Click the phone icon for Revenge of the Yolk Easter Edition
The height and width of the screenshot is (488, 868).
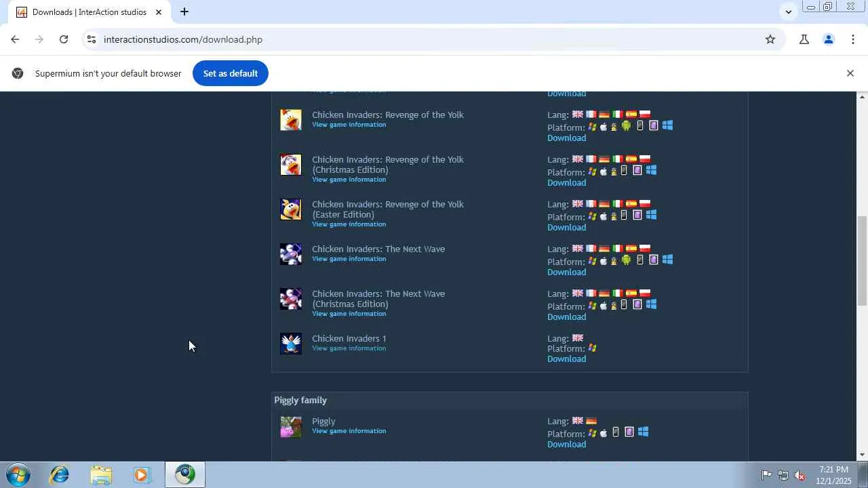pyautogui.click(x=624, y=216)
